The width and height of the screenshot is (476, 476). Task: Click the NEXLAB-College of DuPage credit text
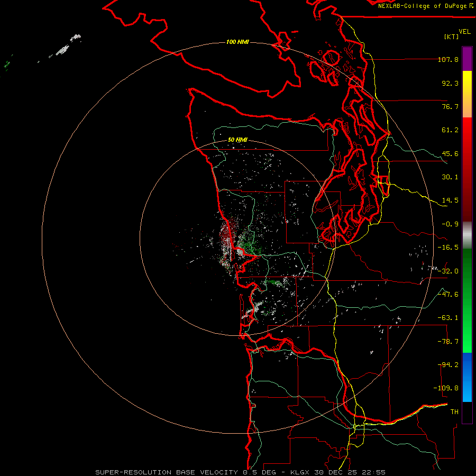[425, 6]
